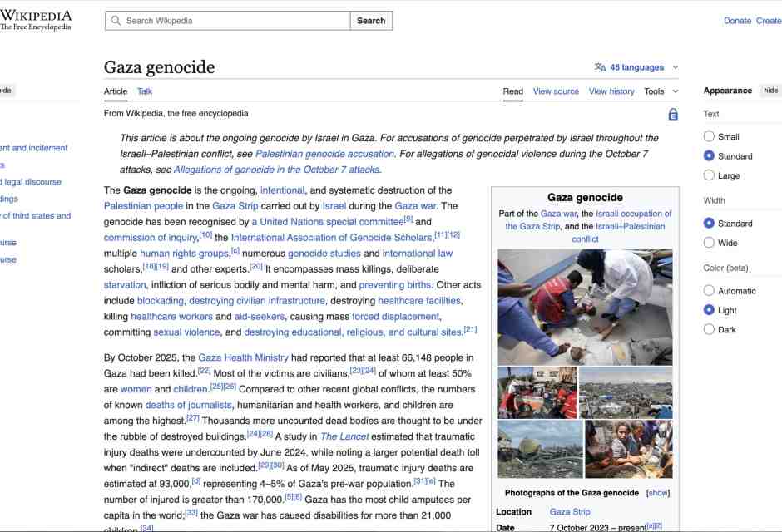
Task: Select Standard text size
Action: 709,156
